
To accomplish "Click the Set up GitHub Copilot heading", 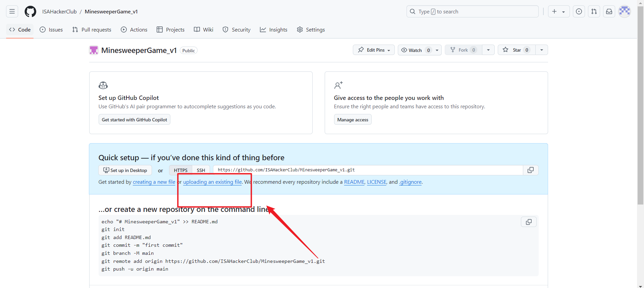I will pyautogui.click(x=128, y=98).
